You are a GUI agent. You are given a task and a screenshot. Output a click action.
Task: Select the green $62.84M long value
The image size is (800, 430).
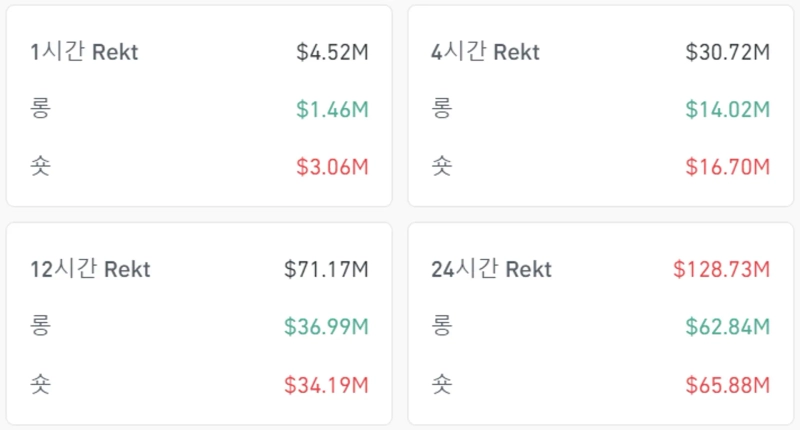(727, 326)
